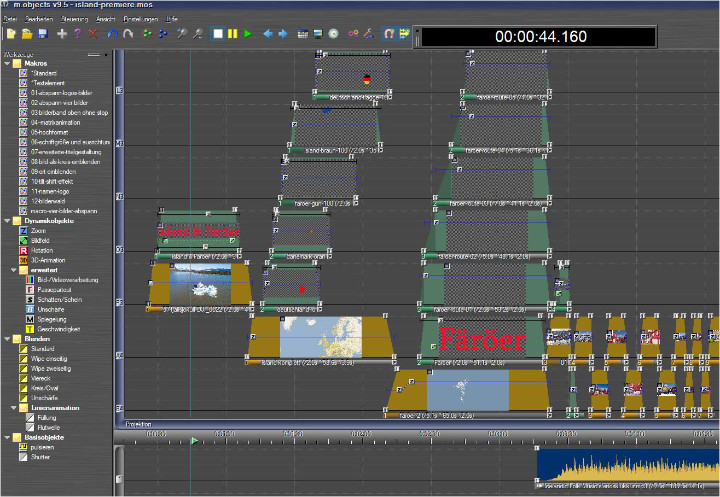Screen dimensions: 720x497
Task: Click the Undo arrow icon
Action: coord(112,34)
